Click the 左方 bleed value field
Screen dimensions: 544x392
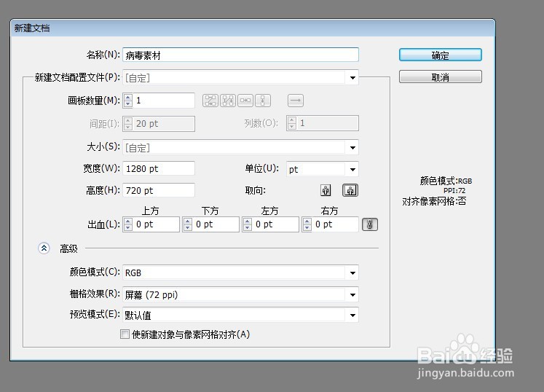276,224
